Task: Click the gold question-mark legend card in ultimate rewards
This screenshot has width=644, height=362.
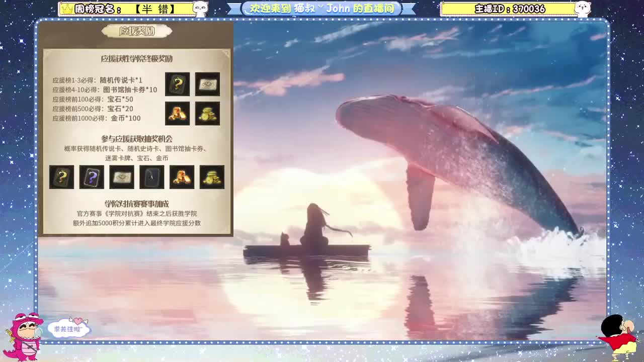Action: (x=178, y=84)
